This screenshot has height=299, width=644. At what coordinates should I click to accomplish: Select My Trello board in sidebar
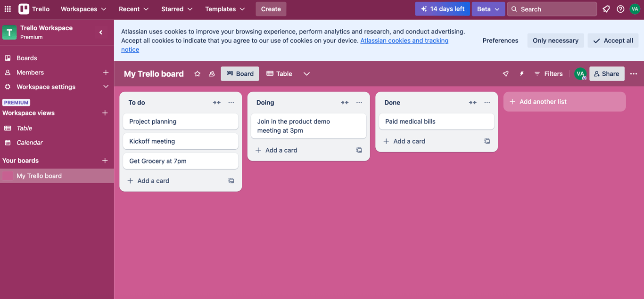point(57,176)
